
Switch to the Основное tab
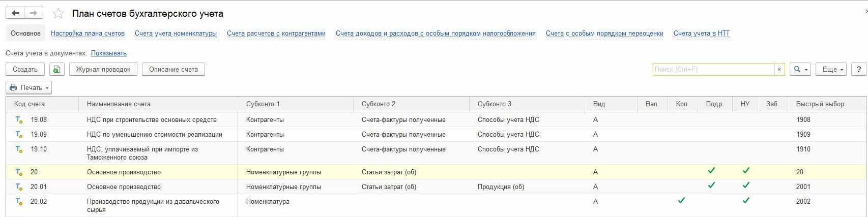click(x=25, y=34)
